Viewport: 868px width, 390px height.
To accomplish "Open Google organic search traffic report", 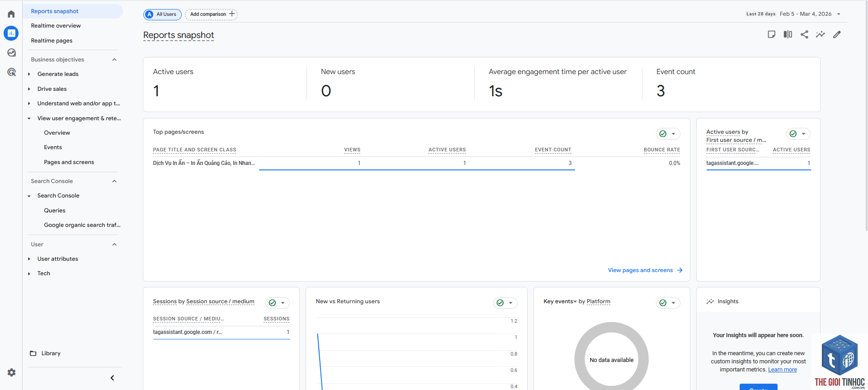I will (82, 225).
